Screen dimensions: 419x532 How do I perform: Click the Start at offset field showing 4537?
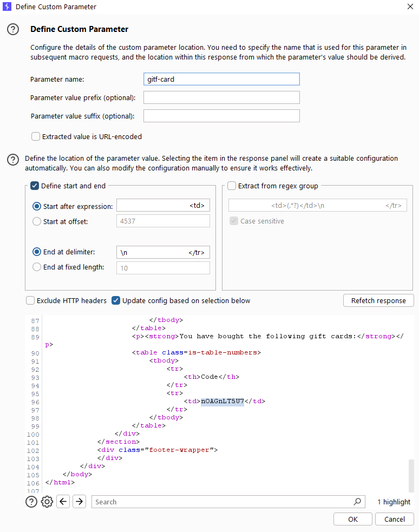click(x=163, y=221)
